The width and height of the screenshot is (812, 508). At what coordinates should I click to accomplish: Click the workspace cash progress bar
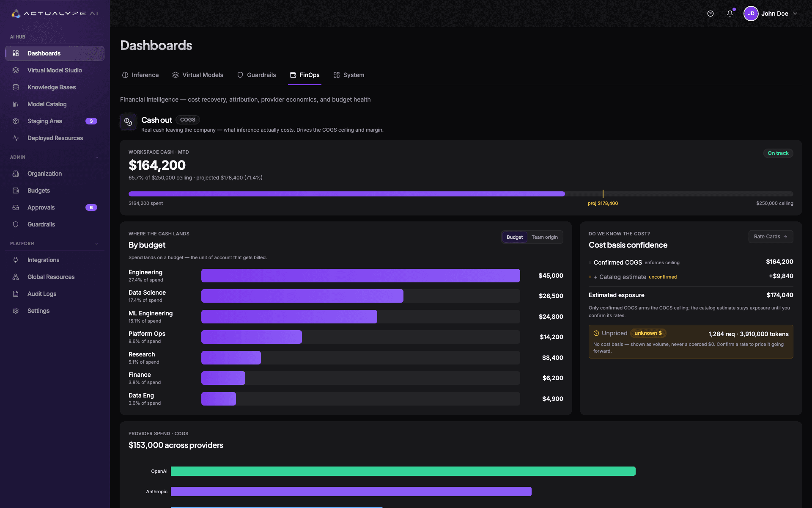(461, 194)
